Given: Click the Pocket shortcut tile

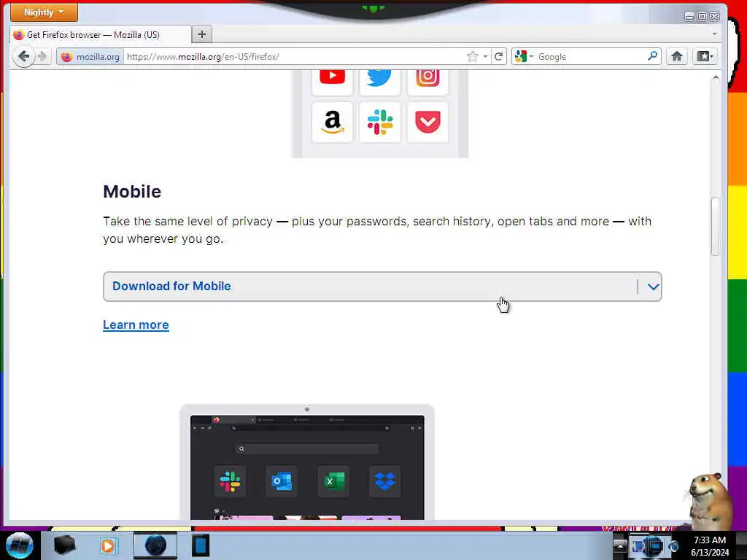Looking at the screenshot, I should pyautogui.click(x=427, y=122).
